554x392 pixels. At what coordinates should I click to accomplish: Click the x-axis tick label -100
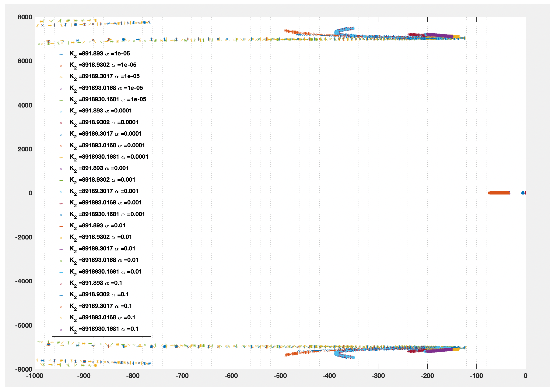[476, 376]
